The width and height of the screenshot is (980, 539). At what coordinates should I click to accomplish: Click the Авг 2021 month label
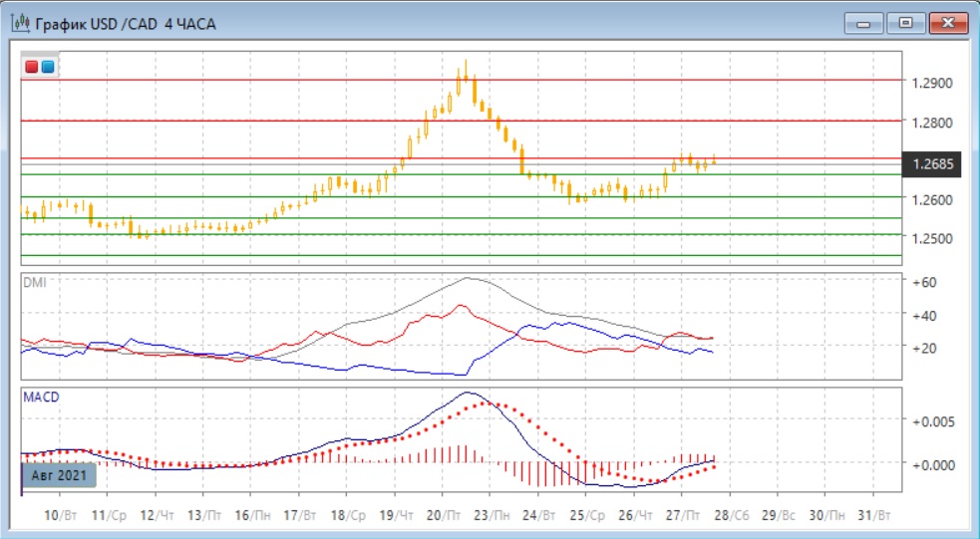point(61,476)
